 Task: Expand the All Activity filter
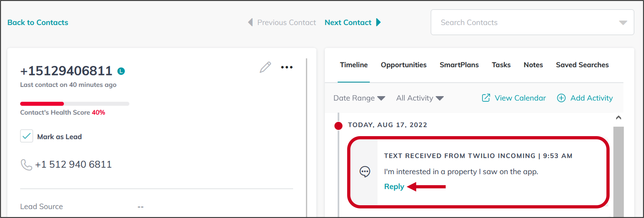(420, 98)
